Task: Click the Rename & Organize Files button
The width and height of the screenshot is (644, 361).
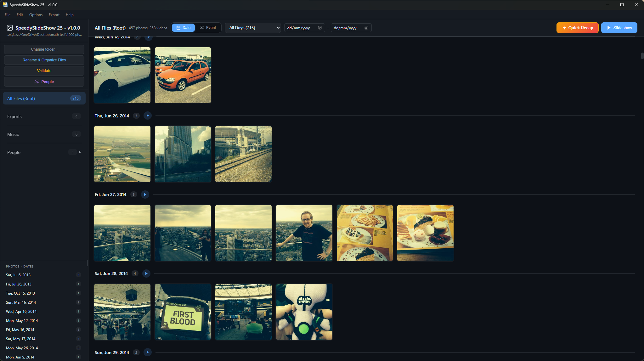Action: pos(44,60)
